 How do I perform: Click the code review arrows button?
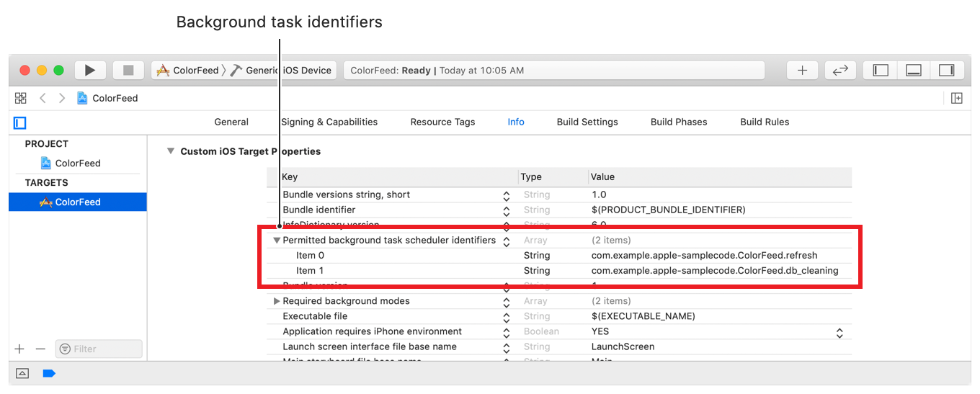[x=840, y=70]
